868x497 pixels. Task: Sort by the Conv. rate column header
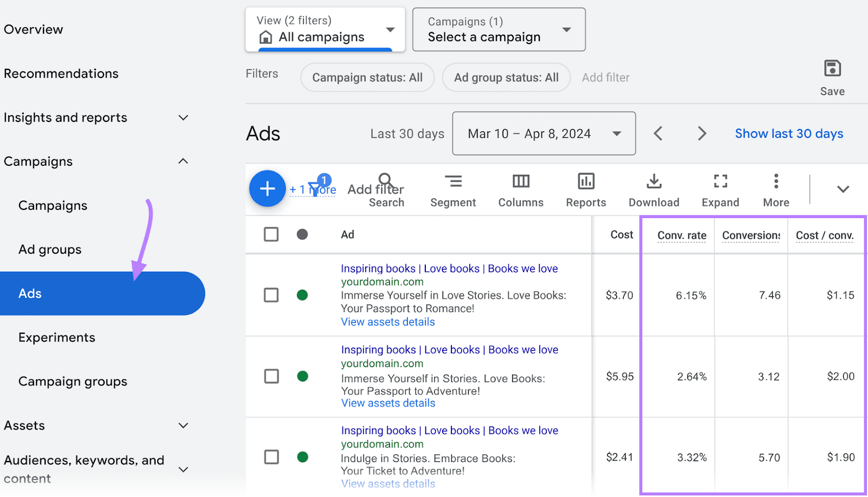pyautogui.click(x=681, y=235)
